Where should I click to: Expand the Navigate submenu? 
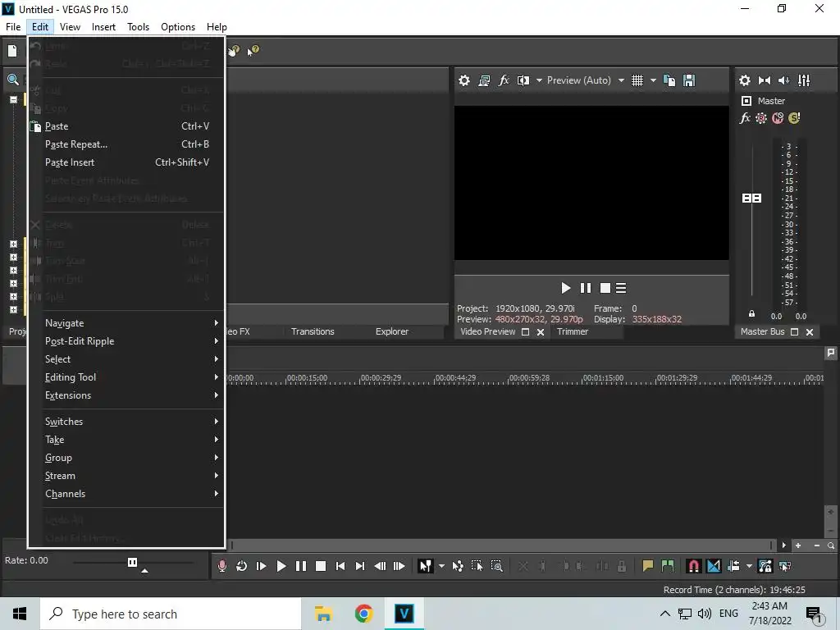[126, 323]
